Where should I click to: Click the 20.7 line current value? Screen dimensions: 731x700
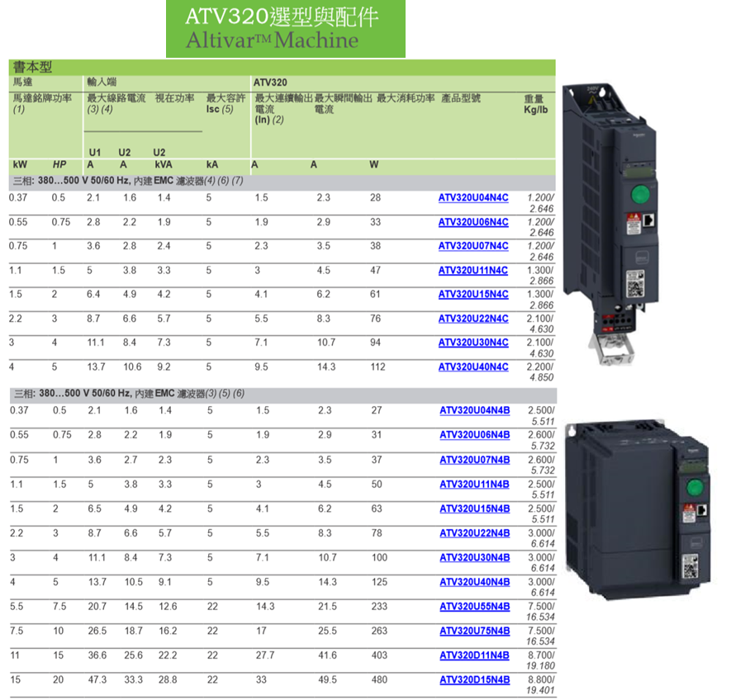pos(97,607)
